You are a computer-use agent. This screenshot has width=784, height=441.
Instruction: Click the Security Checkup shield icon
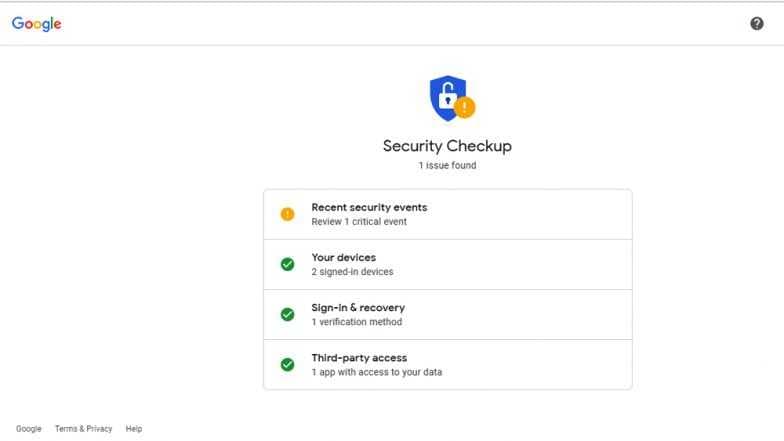pyautogui.click(x=448, y=98)
